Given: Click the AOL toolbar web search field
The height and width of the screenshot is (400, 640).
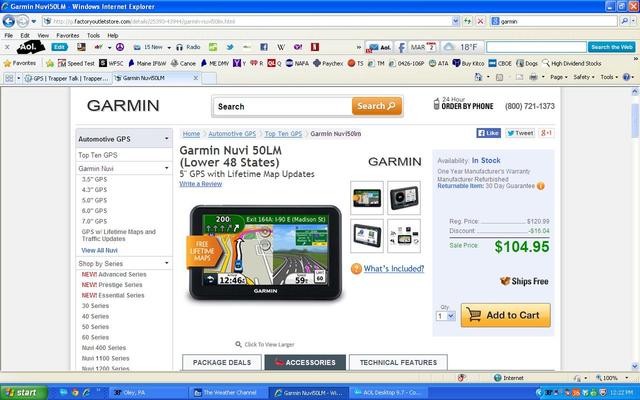Looking at the screenshot, I should pyautogui.click(x=536, y=47).
